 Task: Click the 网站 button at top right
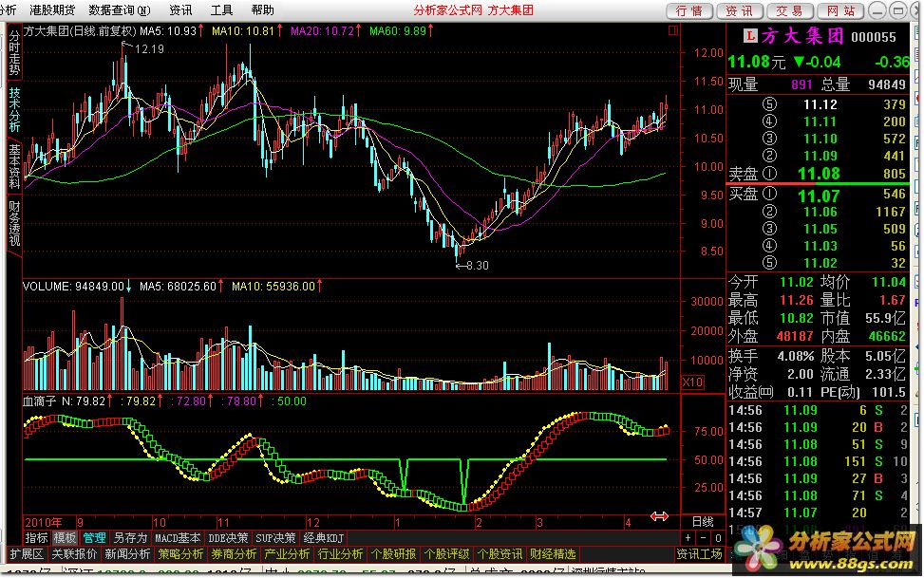coord(840,10)
